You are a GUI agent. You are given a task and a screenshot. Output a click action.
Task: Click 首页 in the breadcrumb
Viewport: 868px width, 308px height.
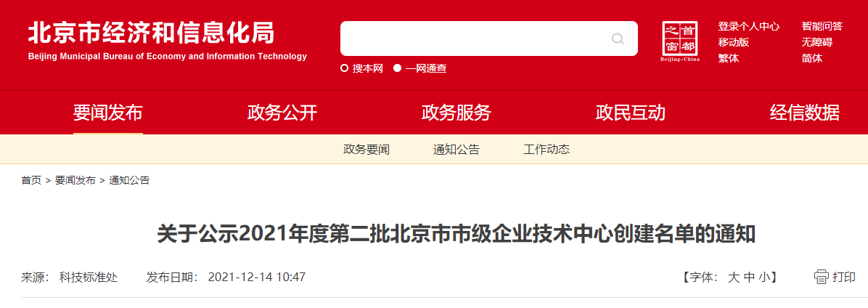(x=31, y=180)
